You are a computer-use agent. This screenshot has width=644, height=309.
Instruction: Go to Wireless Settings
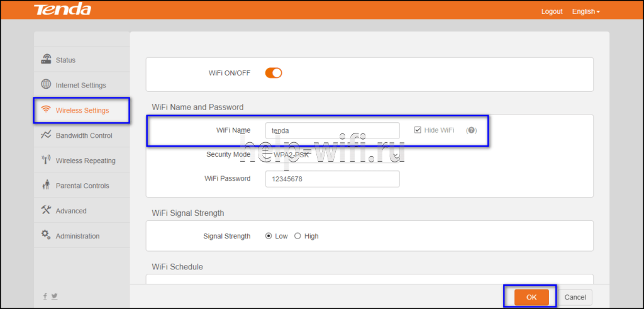pyautogui.click(x=82, y=110)
